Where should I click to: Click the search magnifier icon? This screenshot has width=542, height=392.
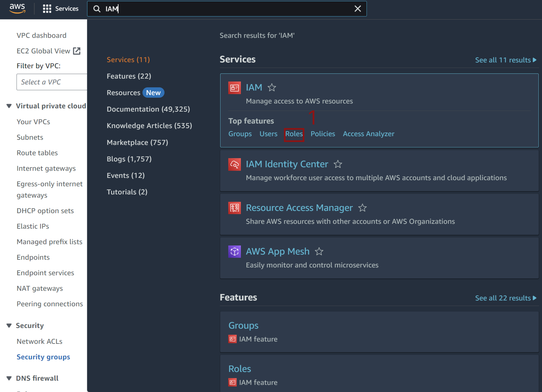coord(97,9)
